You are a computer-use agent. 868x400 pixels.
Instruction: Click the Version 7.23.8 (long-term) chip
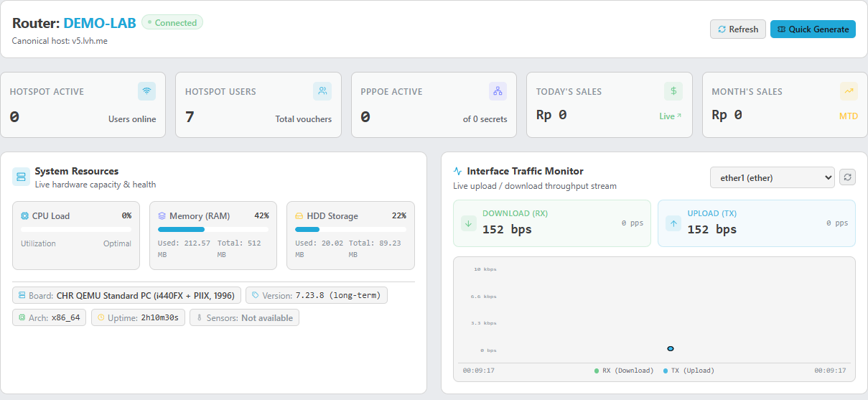click(317, 295)
